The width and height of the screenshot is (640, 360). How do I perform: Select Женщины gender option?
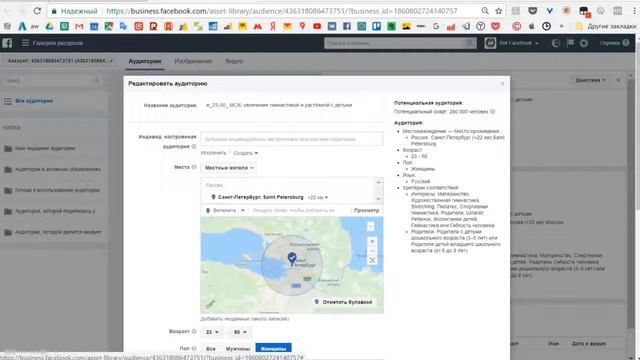point(273,348)
